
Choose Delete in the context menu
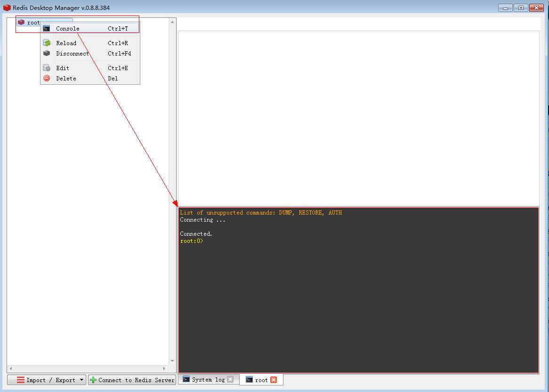[x=90, y=79]
